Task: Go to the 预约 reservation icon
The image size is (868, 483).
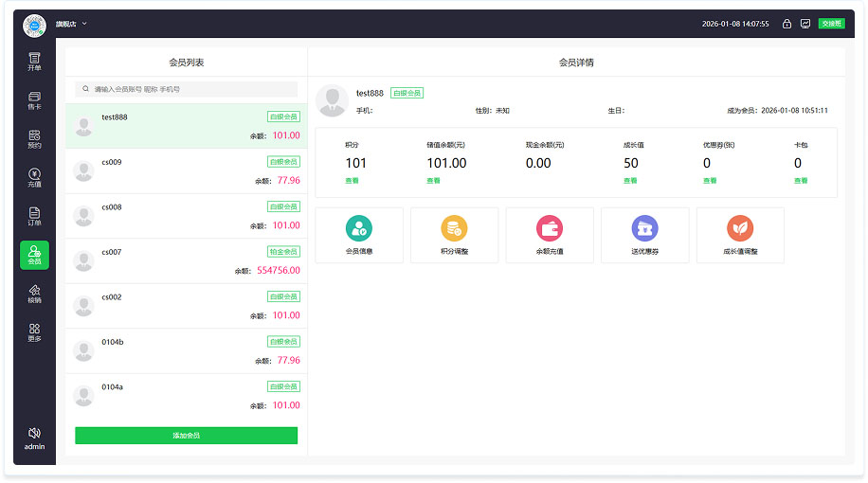Action: [x=34, y=139]
